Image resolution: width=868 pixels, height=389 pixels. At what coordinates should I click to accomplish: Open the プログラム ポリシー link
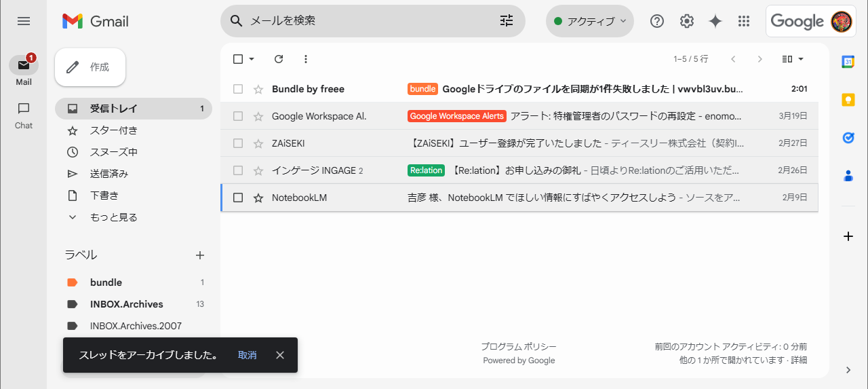pos(519,347)
